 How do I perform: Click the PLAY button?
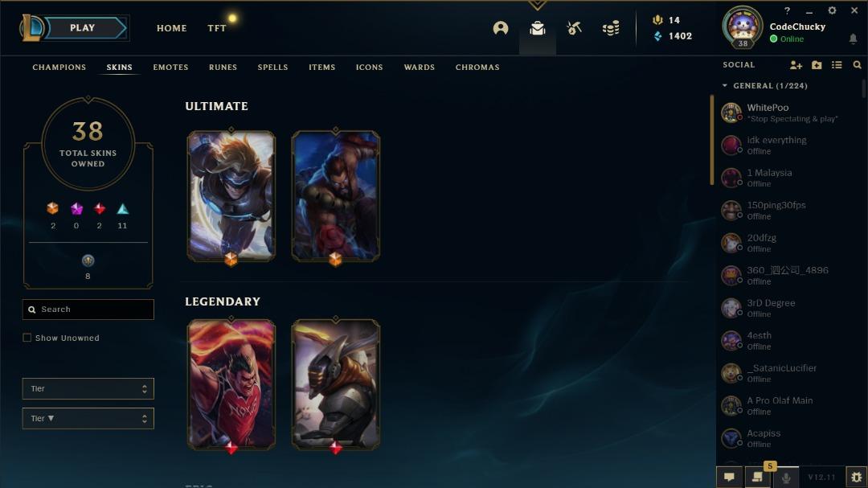(84, 27)
